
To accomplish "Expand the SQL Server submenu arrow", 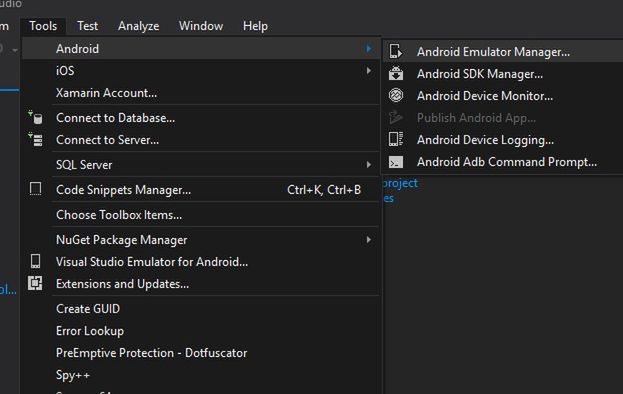I will point(369,164).
